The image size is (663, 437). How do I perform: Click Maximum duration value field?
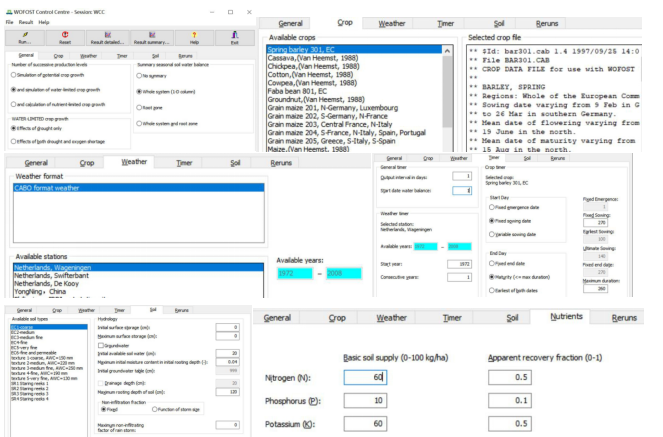[x=595, y=289]
